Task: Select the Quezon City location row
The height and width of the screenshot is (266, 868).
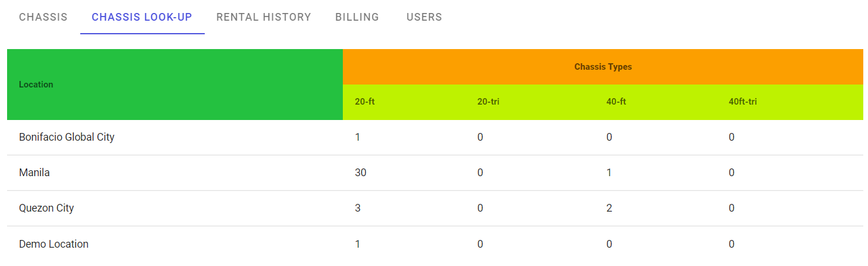Action: 47,208
